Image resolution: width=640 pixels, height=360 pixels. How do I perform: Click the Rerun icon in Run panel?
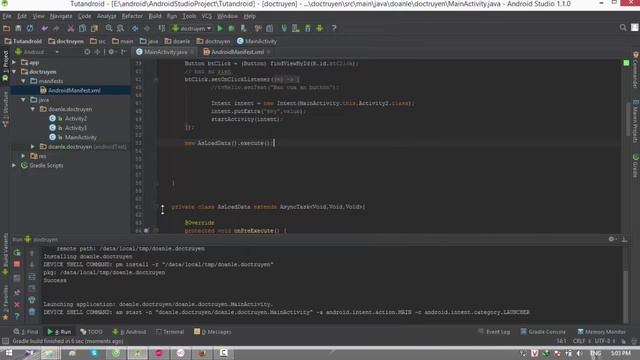click(17, 253)
